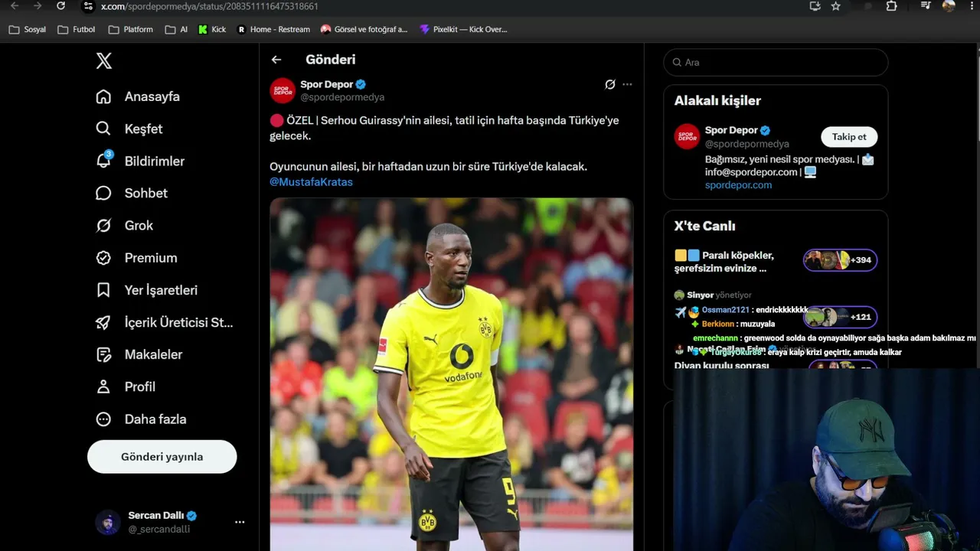Image resolution: width=980 pixels, height=551 pixels.
Task: Open İçerik Üreticisi rocket icon
Action: pyautogui.click(x=103, y=322)
